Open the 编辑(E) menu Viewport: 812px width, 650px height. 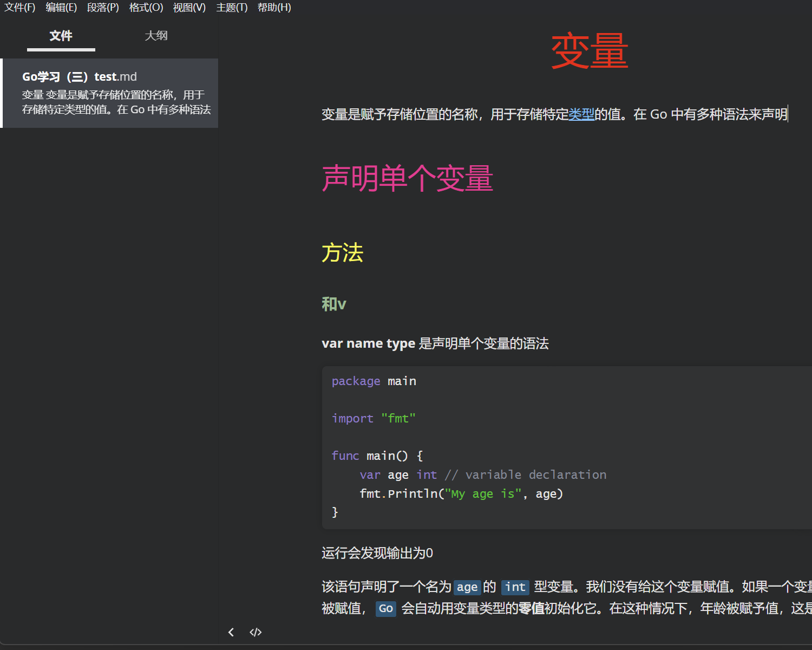point(61,8)
